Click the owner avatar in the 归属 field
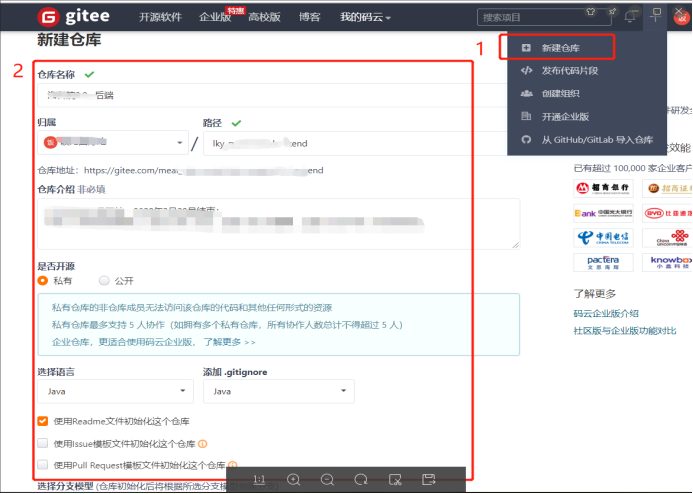The image size is (693, 494). (50, 142)
